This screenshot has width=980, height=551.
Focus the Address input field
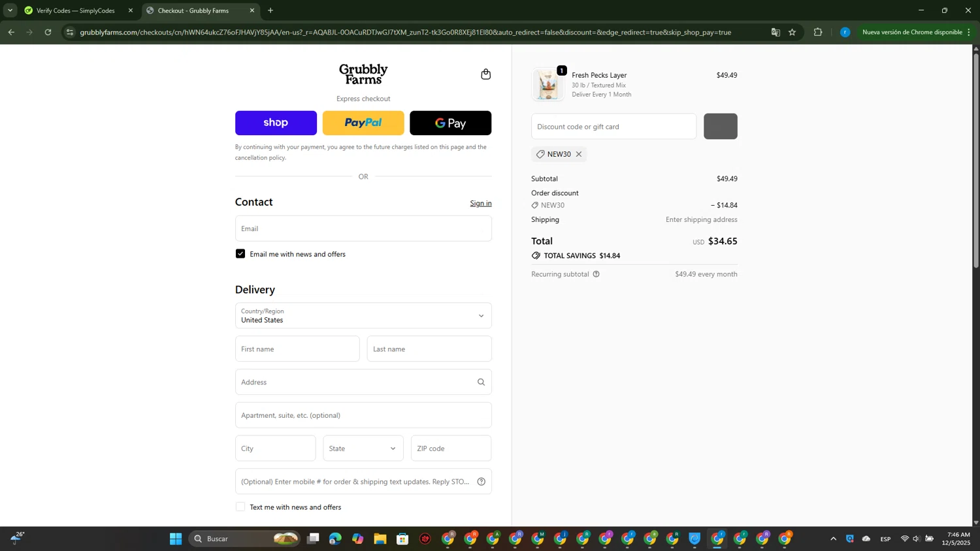(363, 382)
